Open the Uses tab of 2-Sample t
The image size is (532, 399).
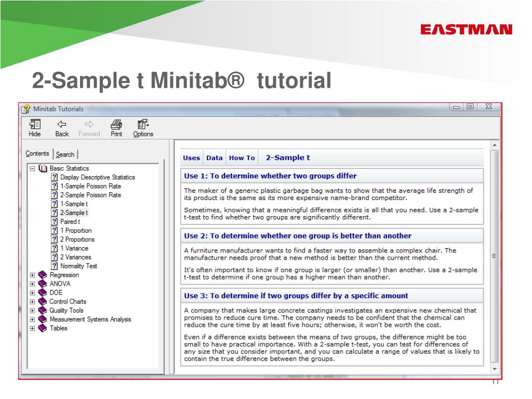[x=191, y=158]
